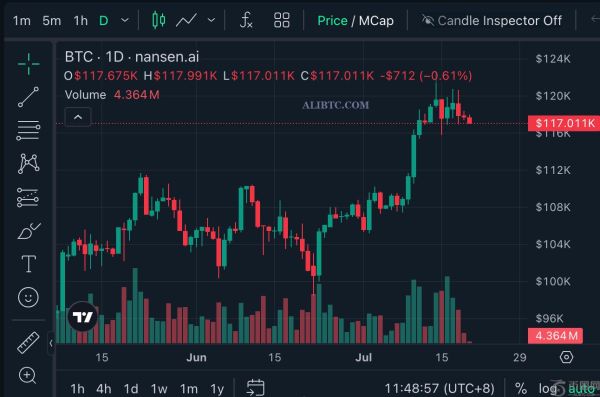The image size is (600, 397).
Task: Click the Jun label on time axis
Action: pyautogui.click(x=196, y=358)
